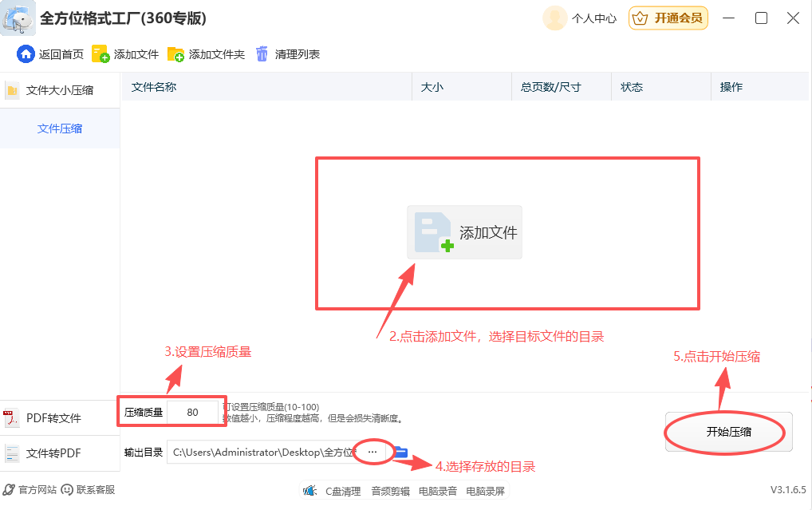Open 个人中心 via the avatar icon

[x=554, y=18]
